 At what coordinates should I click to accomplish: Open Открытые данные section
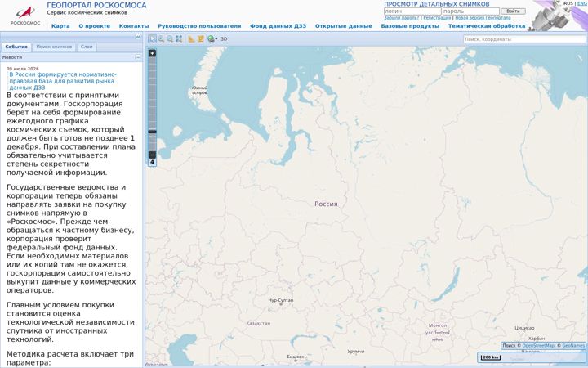click(x=344, y=26)
